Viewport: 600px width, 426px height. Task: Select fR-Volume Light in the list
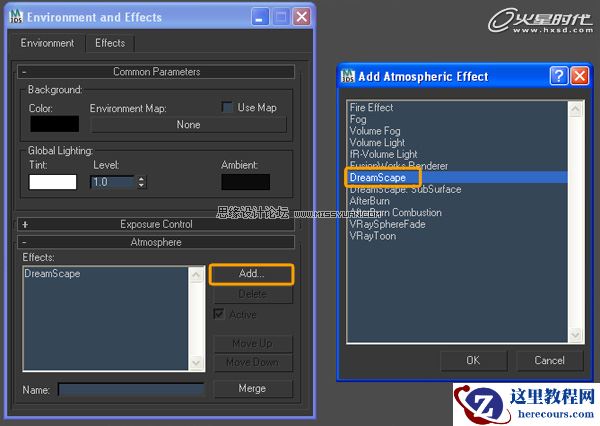(x=383, y=154)
